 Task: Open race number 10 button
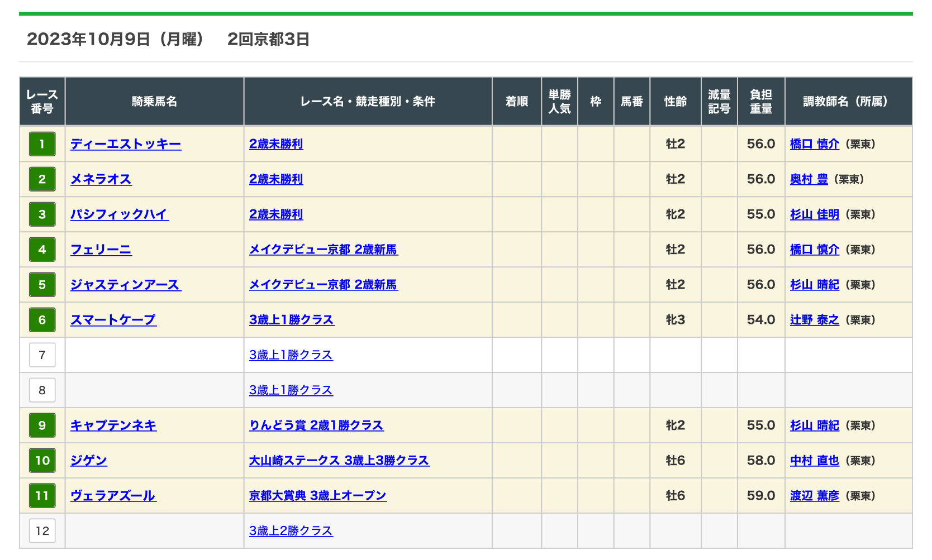pos(42,461)
